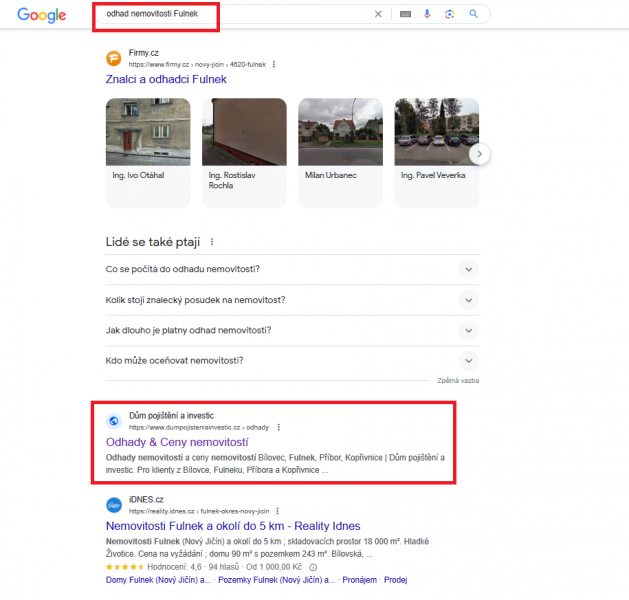
Task: Open Google Lens image search icon
Action: point(450,14)
